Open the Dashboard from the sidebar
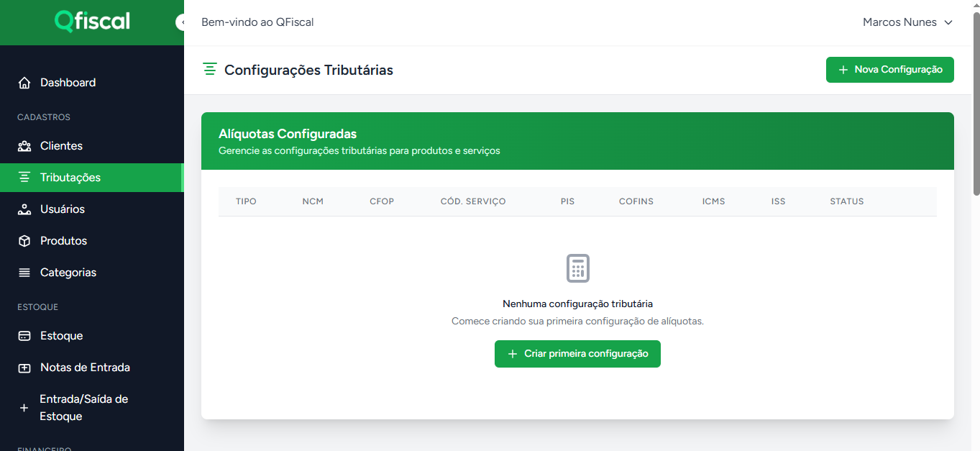This screenshot has height=451, width=980. (24, 82)
